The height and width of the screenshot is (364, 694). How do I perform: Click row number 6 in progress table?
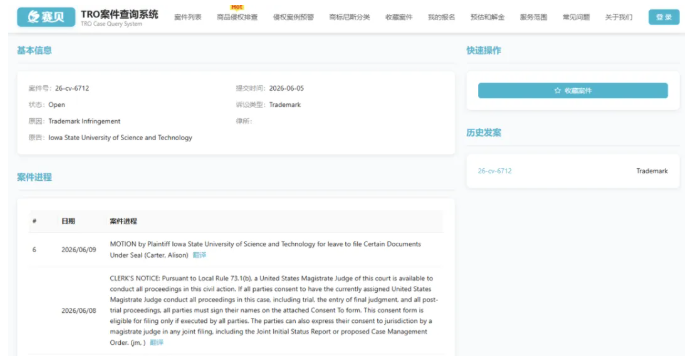pyautogui.click(x=34, y=250)
